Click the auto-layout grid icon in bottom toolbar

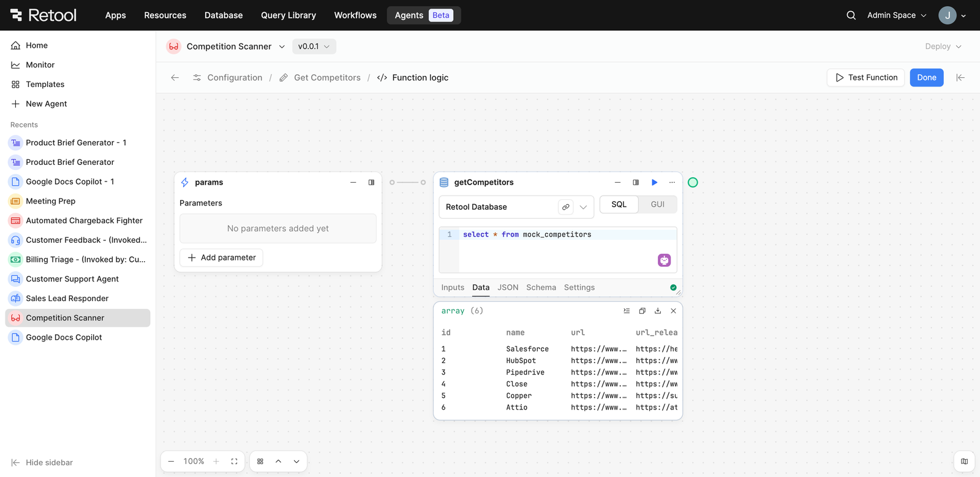click(x=260, y=462)
